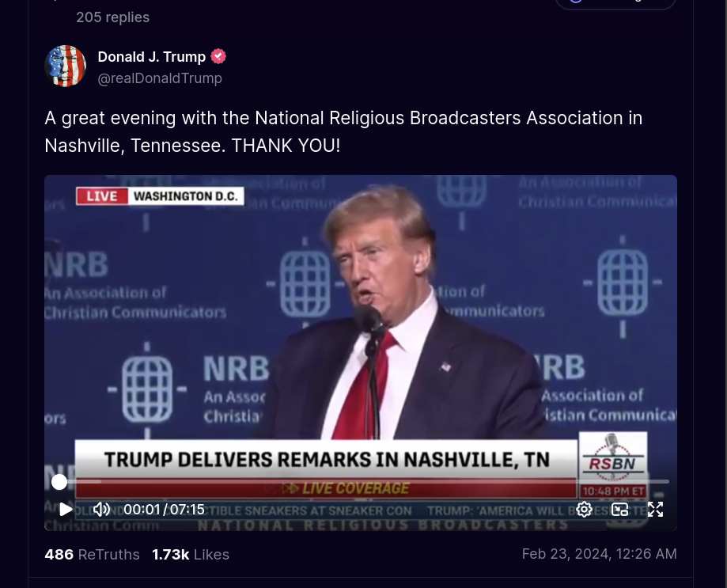Click the RSBN logo in video

612,458
